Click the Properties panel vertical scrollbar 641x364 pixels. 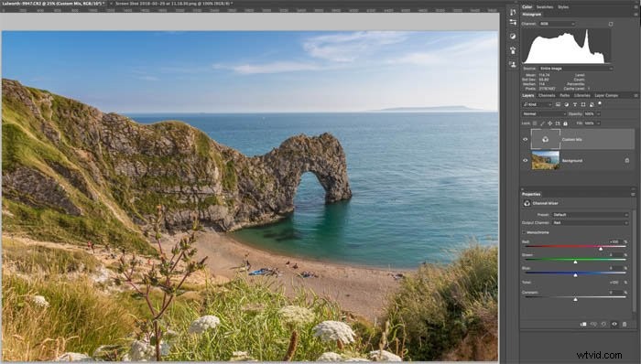(634, 262)
